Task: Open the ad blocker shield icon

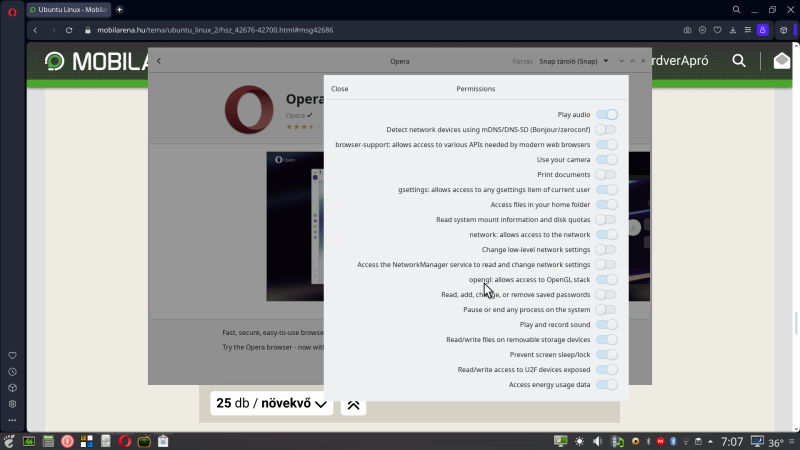Action: (x=703, y=30)
